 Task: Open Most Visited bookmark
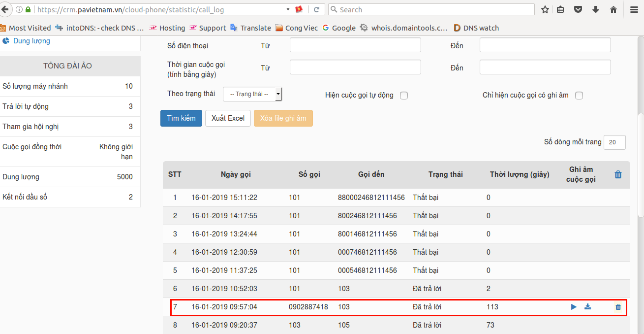[x=25, y=28]
